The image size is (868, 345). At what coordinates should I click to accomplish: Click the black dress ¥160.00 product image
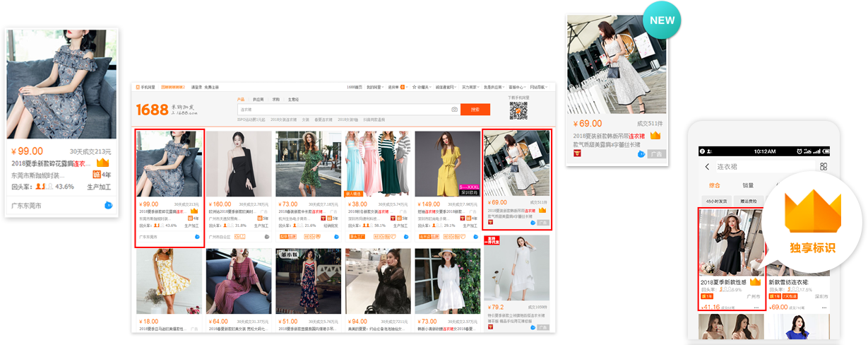(x=239, y=163)
